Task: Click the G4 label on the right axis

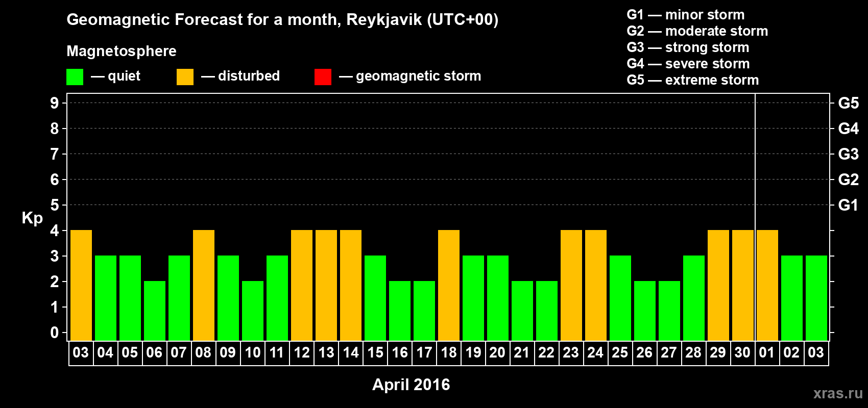Action: [x=848, y=129]
